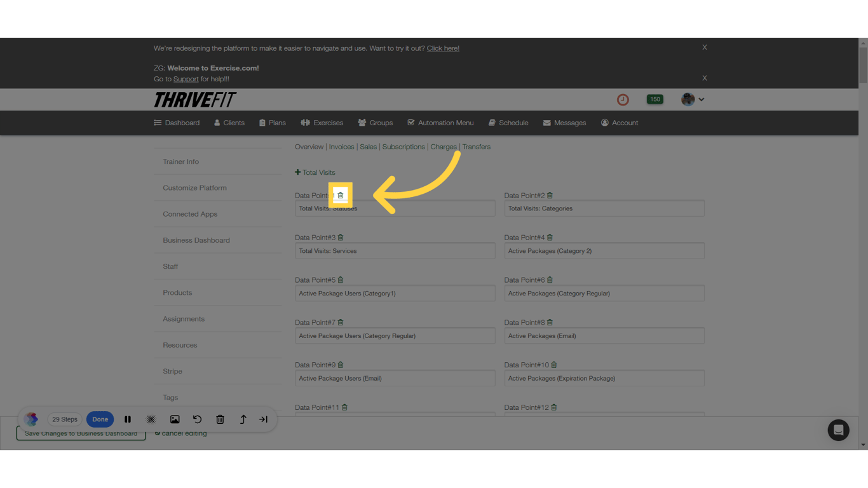Image resolution: width=868 pixels, height=488 pixels.
Task: Expand the profile dropdown chevron
Action: point(702,100)
